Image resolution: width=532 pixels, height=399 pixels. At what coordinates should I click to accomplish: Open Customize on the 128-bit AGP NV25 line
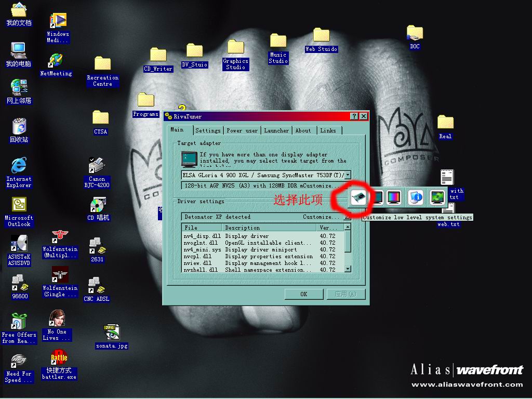click(321, 185)
